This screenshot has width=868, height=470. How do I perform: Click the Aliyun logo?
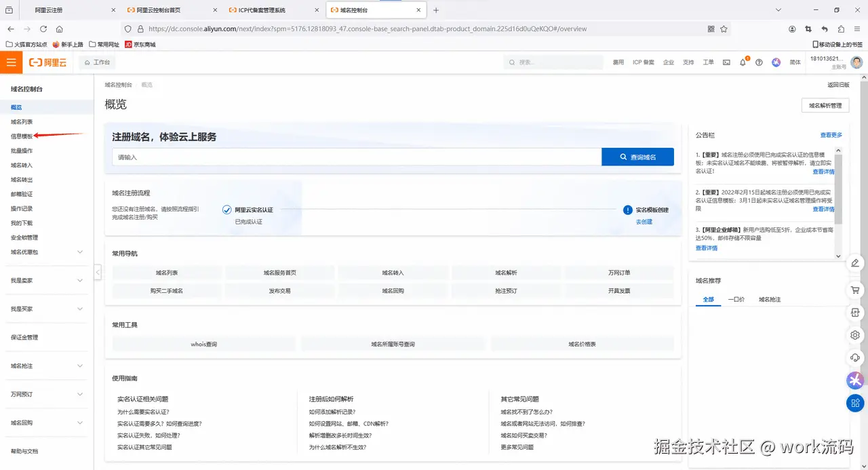48,62
